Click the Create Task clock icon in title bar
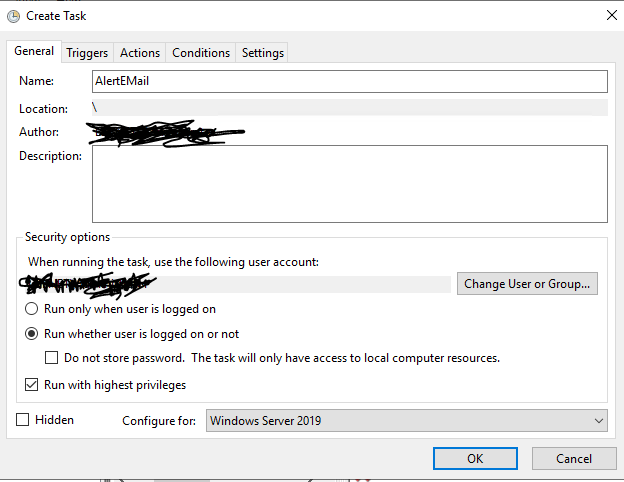 pyautogui.click(x=13, y=16)
